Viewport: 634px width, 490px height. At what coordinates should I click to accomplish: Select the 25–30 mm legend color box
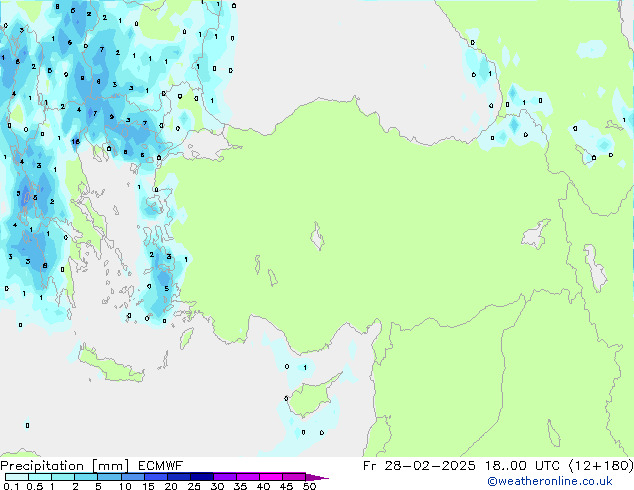pos(202,477)
